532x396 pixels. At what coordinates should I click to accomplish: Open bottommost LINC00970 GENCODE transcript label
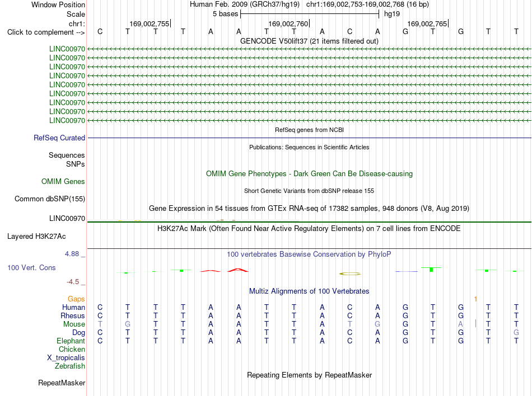[67, 121]
